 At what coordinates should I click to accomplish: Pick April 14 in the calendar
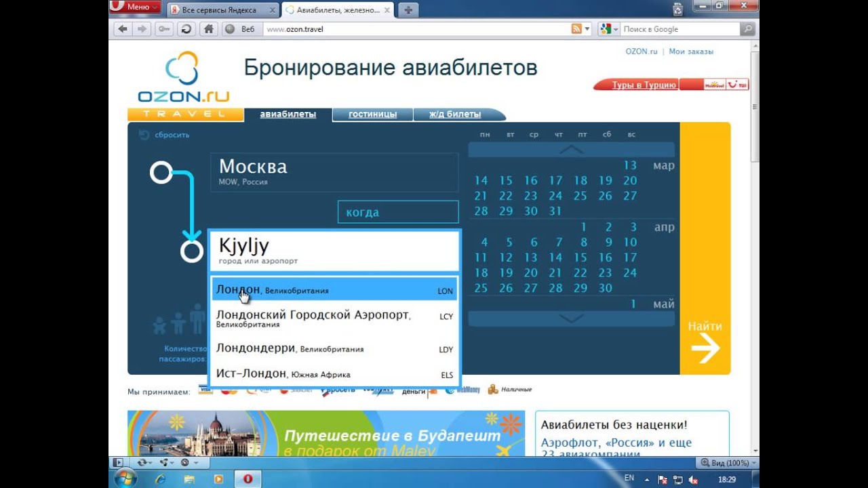tap(555, 258)
